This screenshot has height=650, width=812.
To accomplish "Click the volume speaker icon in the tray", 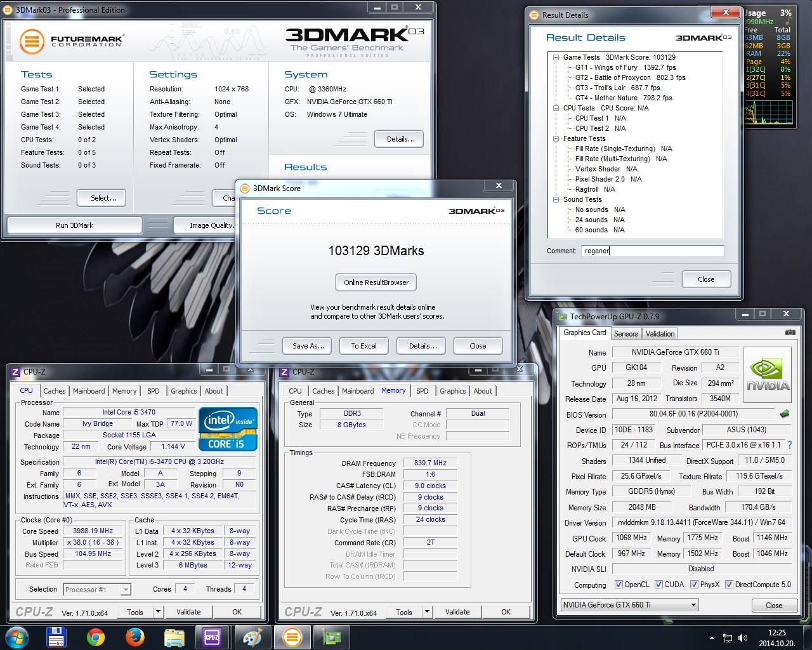I will [743, 637].
